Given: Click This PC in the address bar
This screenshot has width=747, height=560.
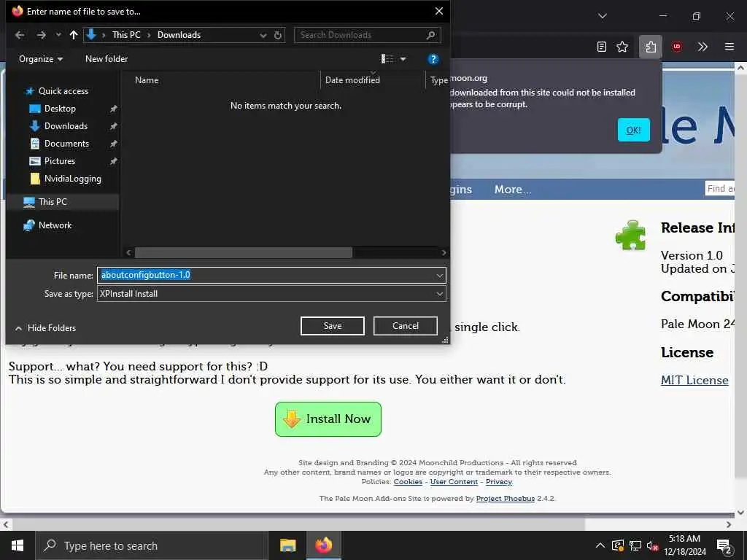Looking at the screenshot, I should (126, 35).
